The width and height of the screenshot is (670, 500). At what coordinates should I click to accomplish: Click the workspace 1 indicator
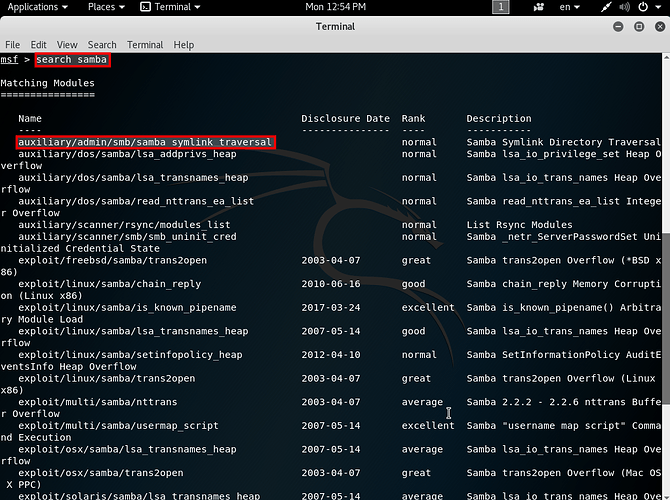pyautogui.click(x=500, y=7)
